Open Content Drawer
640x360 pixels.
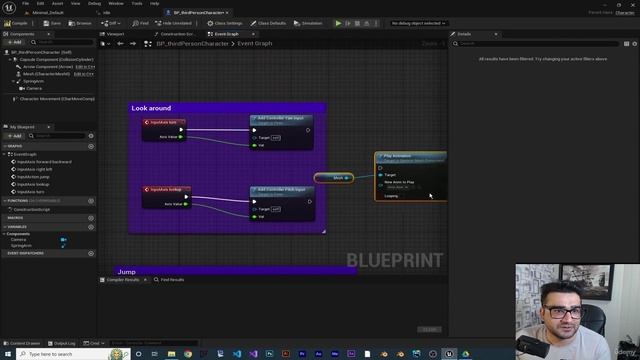point(22,343)
